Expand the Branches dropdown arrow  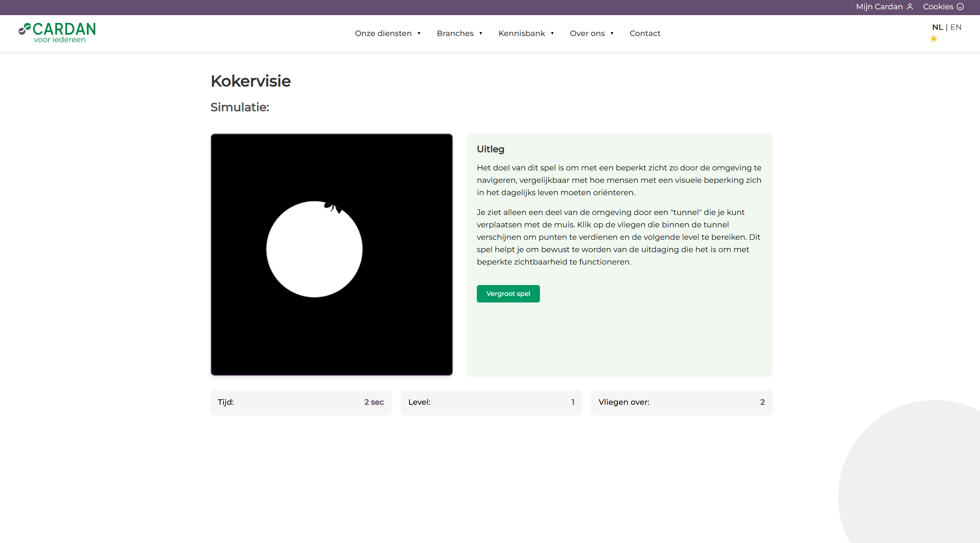481,33
